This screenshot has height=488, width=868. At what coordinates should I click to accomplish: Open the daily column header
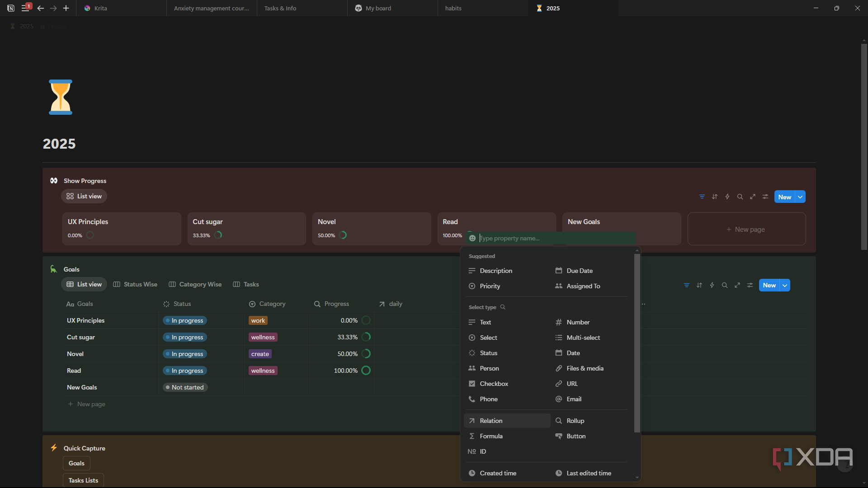point(391,304)
